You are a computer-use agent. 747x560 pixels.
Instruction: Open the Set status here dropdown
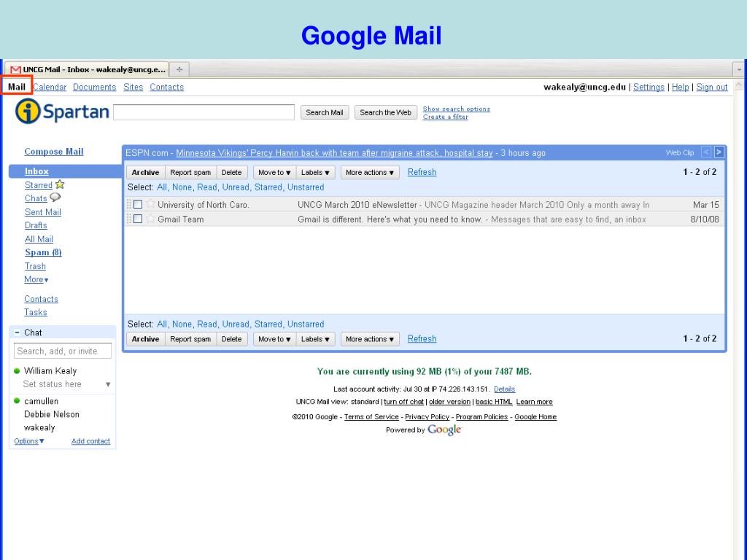[x=108, y=384]
